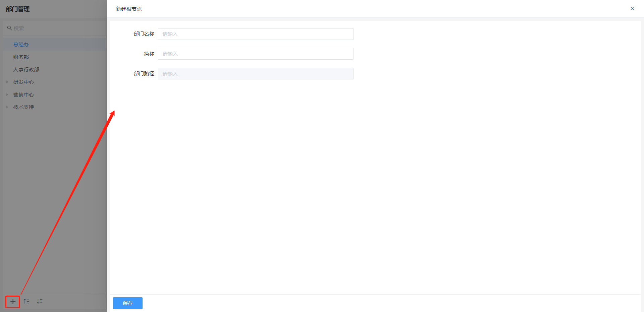Focus the 部门名称 input field
The image size is (644, 312).
[x=255, y=34]
